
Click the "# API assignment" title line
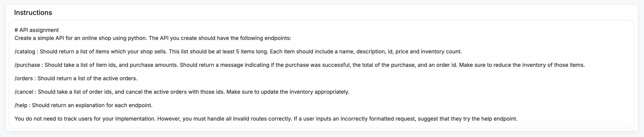(x=36, y=30)
